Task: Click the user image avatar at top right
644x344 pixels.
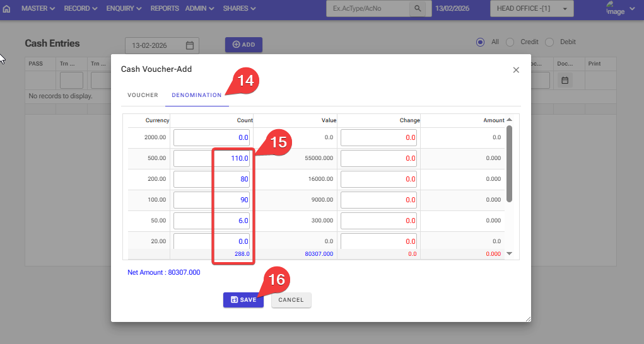Action: coord(614,8)
